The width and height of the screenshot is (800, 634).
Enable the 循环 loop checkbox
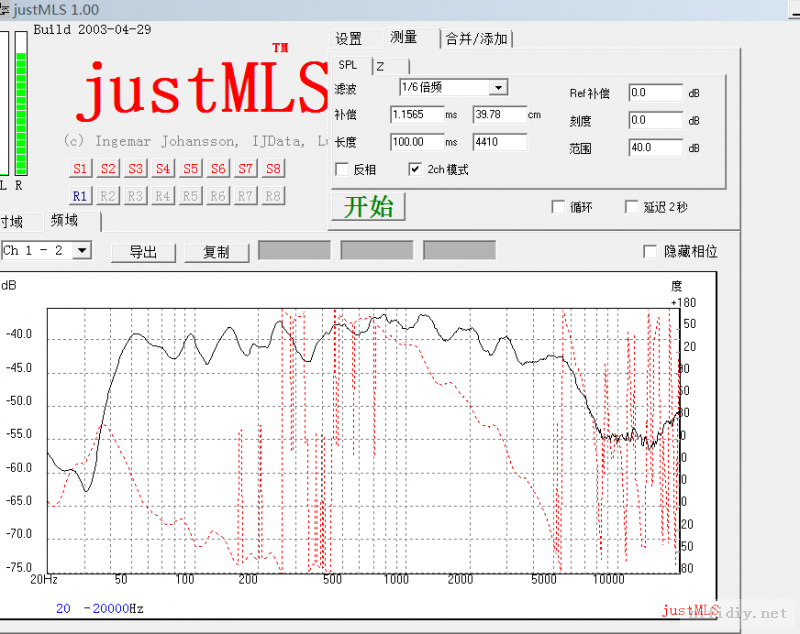tap(558, 207)
